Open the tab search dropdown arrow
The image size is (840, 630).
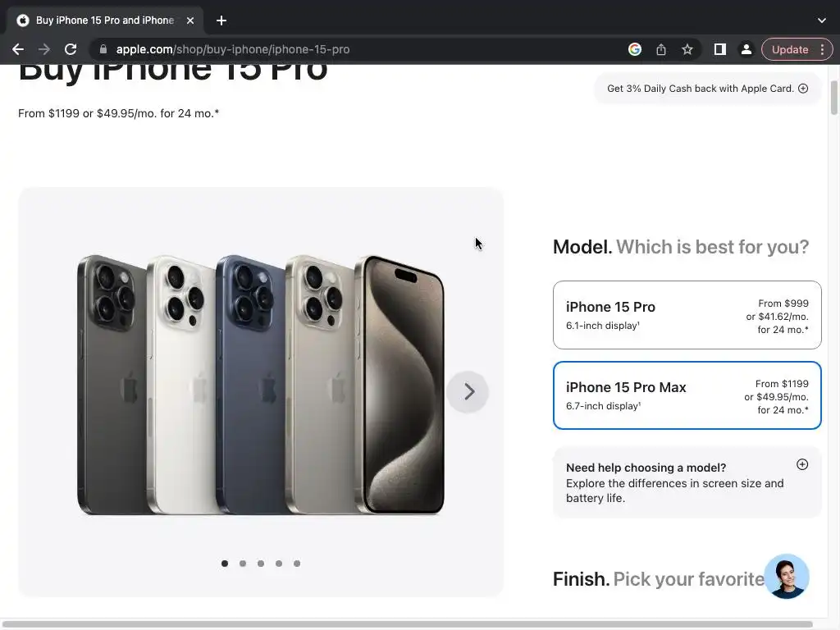[822, 21]
